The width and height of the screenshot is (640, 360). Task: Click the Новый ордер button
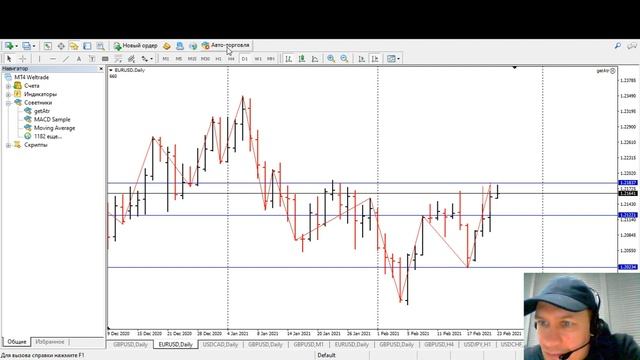(135, 45)
